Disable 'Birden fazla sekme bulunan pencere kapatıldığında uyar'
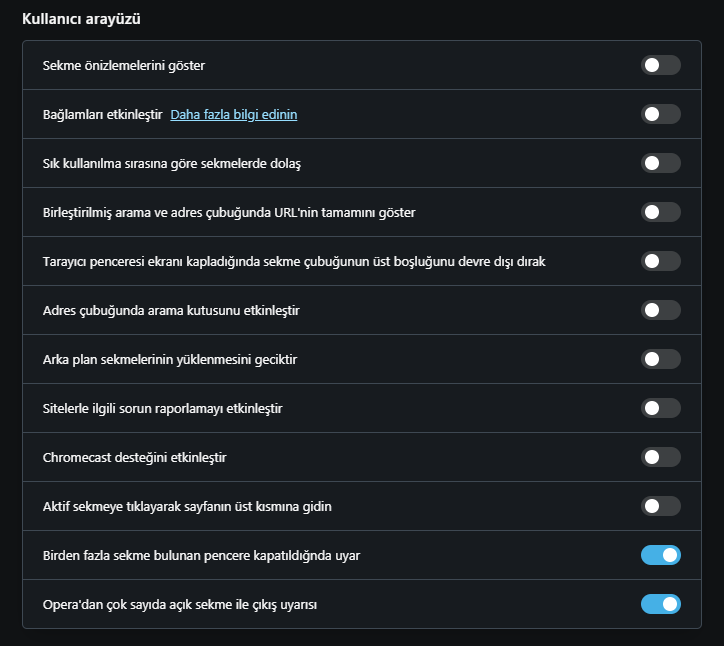 pos(660,555)
